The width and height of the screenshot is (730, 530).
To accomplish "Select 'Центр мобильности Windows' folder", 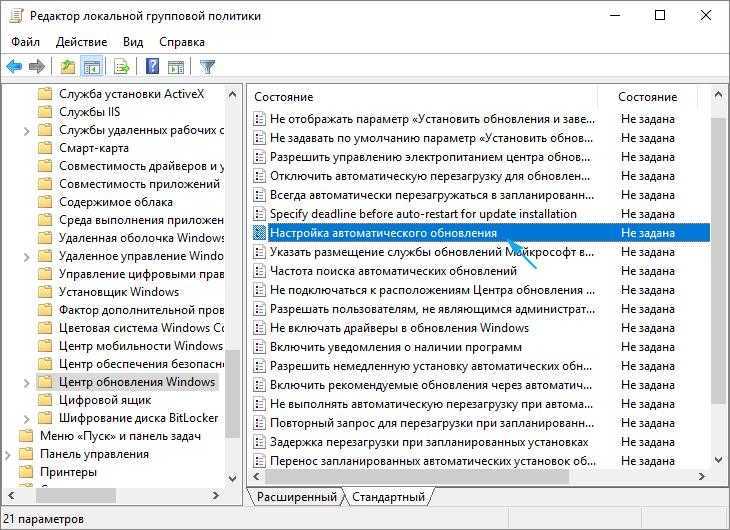I will (141, 346).
